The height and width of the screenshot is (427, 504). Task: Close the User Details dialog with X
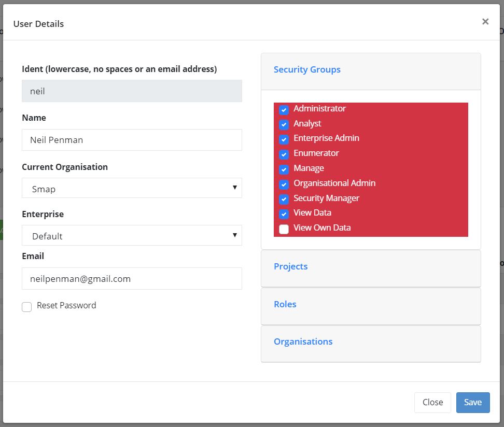(485, 22)
